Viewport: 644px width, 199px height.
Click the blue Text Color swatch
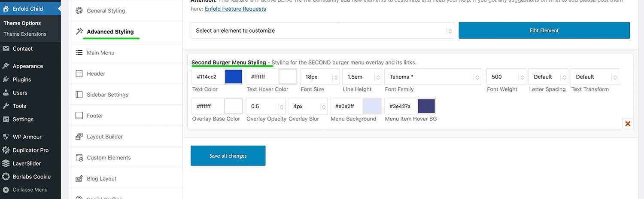[x=234, y=77]
